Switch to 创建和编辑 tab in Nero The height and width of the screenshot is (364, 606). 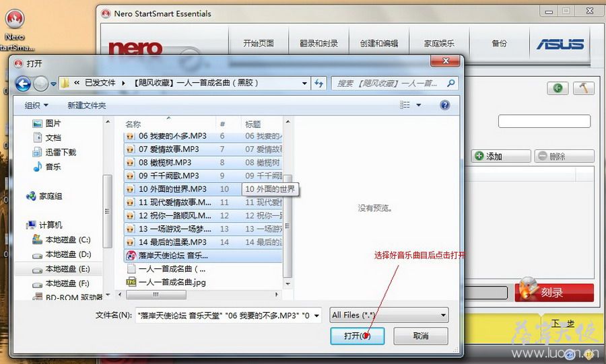point(379,43)
